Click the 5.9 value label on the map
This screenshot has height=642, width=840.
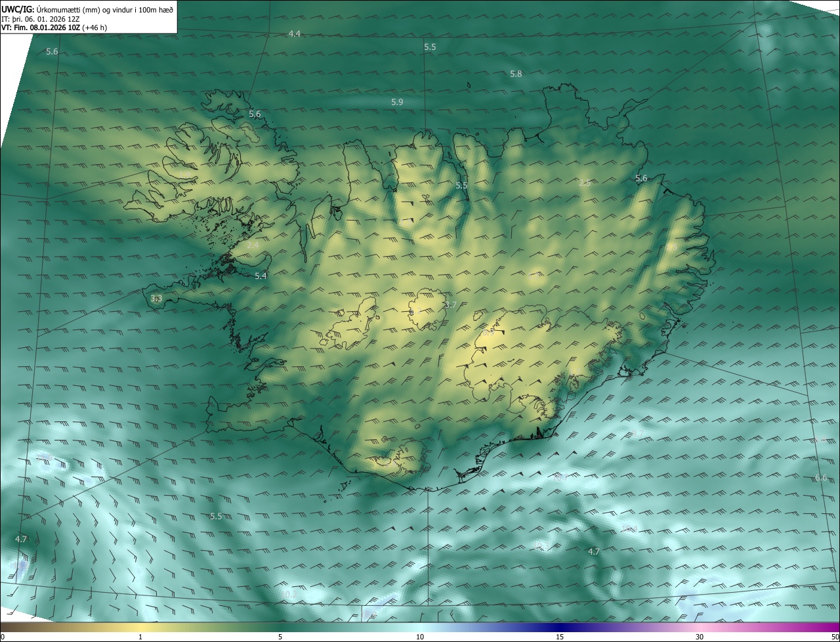point(397,102)
